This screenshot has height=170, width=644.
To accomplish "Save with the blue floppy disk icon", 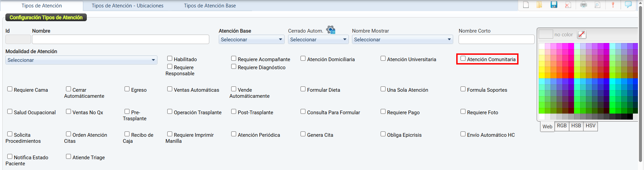I will point(554,5).
